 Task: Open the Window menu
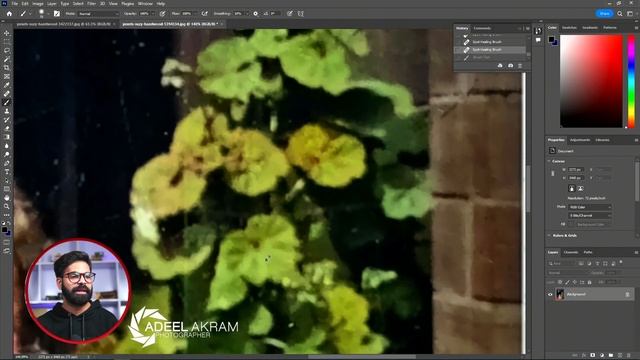(x=145, y=4)
